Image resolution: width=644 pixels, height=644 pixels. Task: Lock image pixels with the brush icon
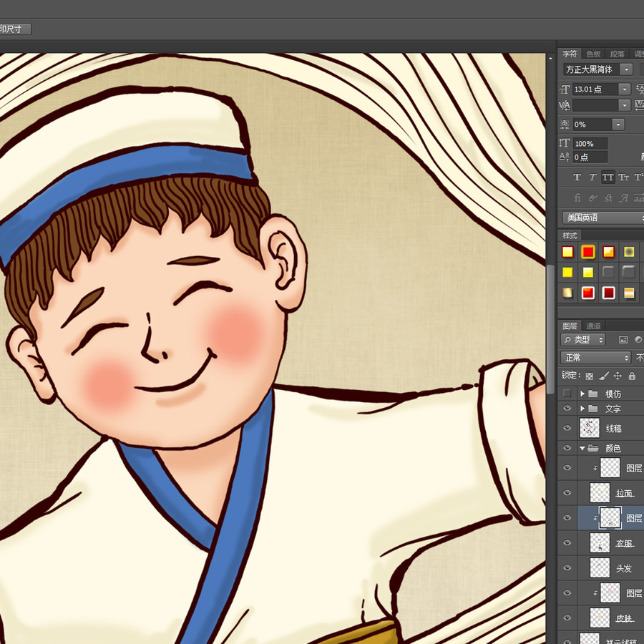coord(603,376)
